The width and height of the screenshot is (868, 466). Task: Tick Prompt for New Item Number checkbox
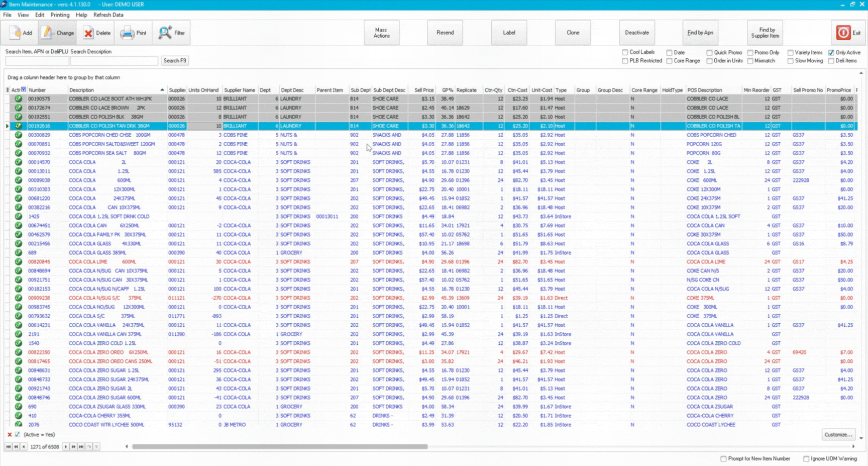[x=723, y=458]
